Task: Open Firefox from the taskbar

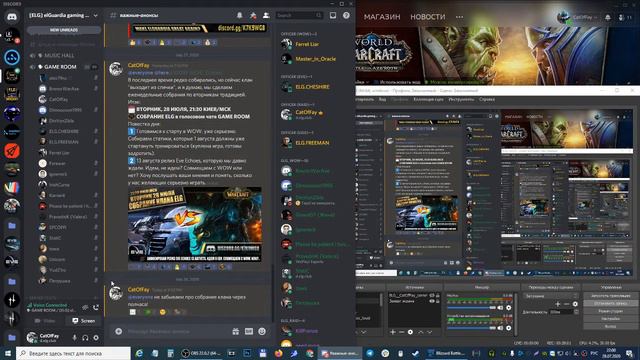Action: (x=278, y=353)
